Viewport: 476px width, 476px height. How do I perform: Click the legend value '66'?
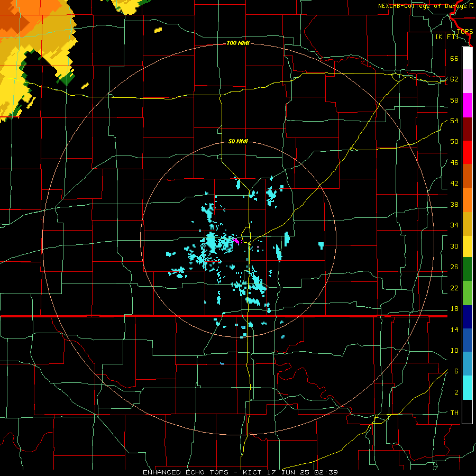pyautogui.click(x=454, y=58)
